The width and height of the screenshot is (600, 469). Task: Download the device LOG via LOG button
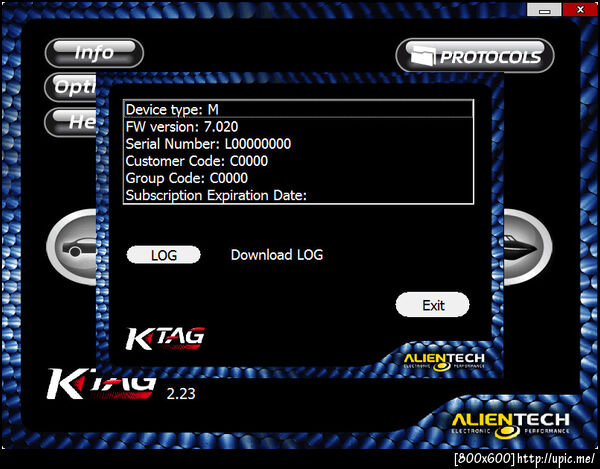tap(163, 255)
